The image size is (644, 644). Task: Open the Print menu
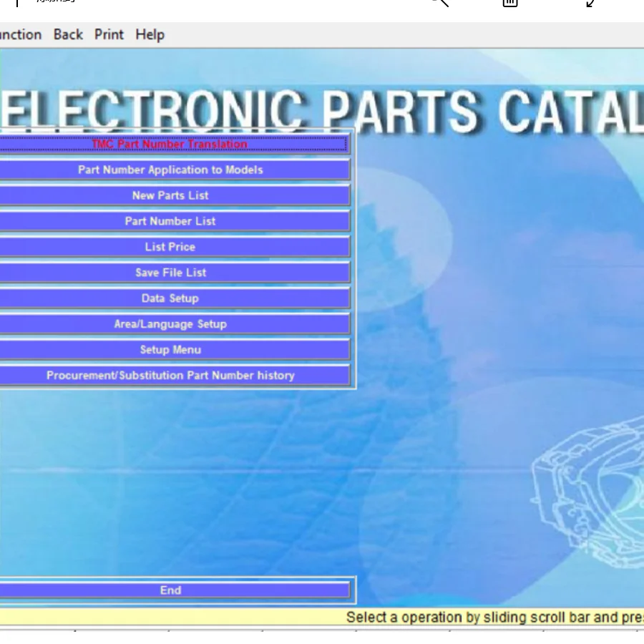109,34
